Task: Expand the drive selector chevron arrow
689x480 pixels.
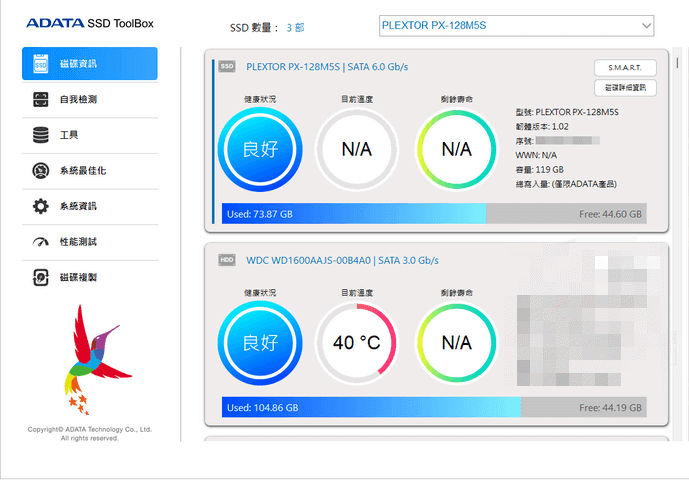Action: (646, 25)
